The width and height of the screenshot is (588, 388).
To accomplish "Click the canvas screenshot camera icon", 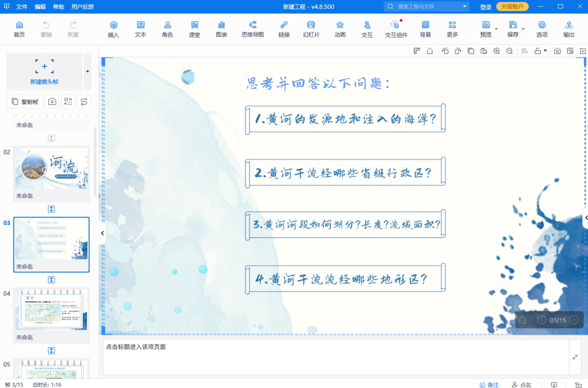I will tap(557, 51).
